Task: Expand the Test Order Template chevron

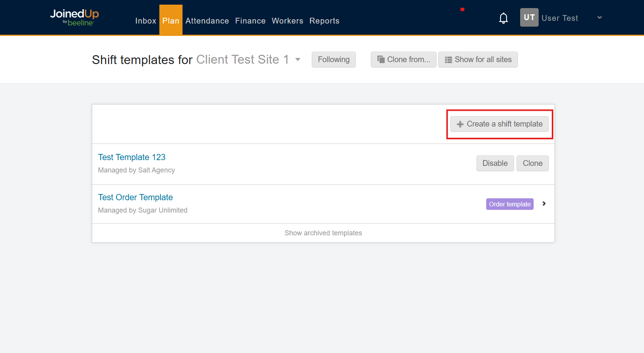Action: pos(544,204)
